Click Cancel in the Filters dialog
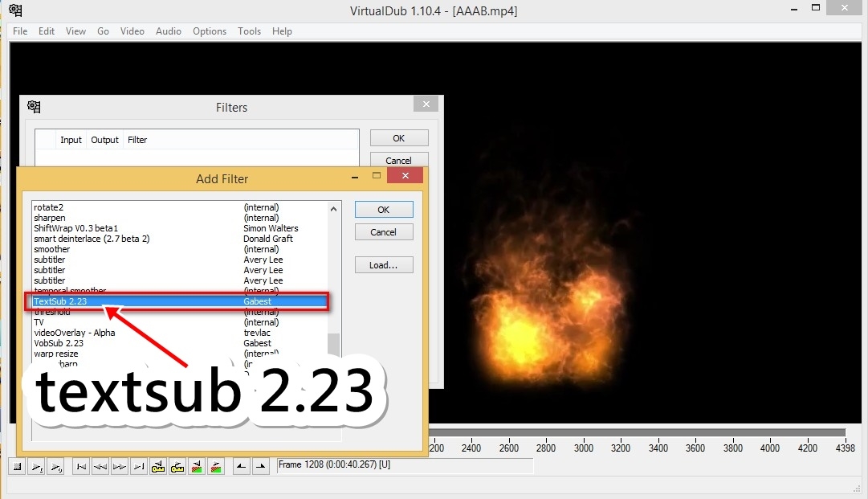 [399, 159]
